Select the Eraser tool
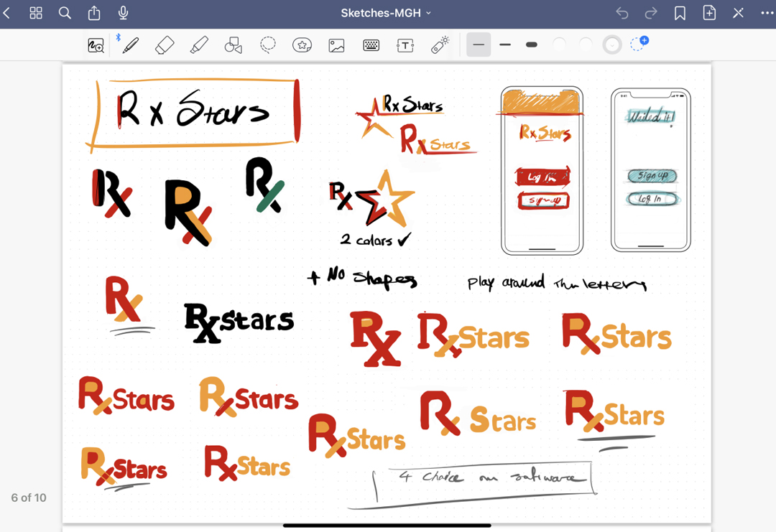 pos(165,45)
